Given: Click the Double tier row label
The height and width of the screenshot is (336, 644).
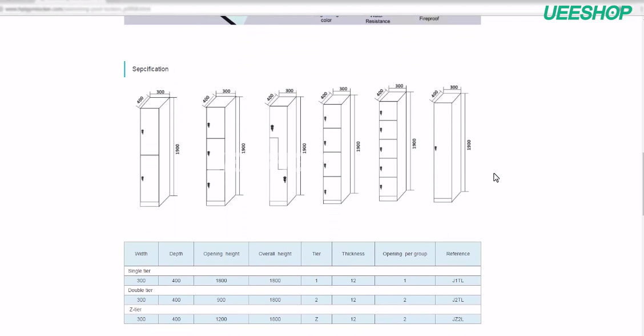Looking at the screenshot, I should (x=140, y=290).
